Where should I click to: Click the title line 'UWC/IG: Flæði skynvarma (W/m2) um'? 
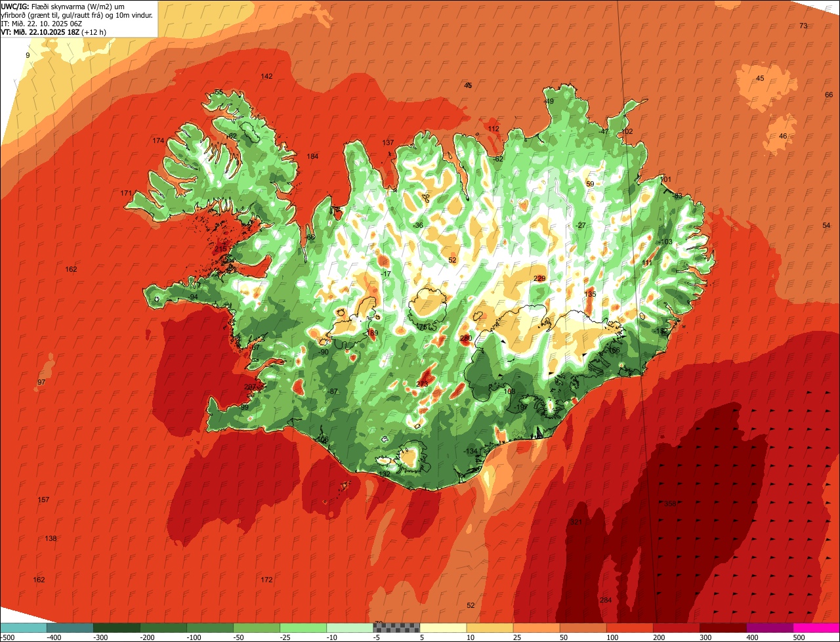coord(63,6)
